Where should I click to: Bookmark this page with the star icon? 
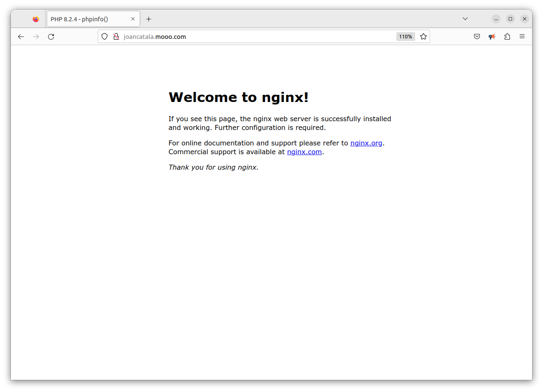click(423, 37)
